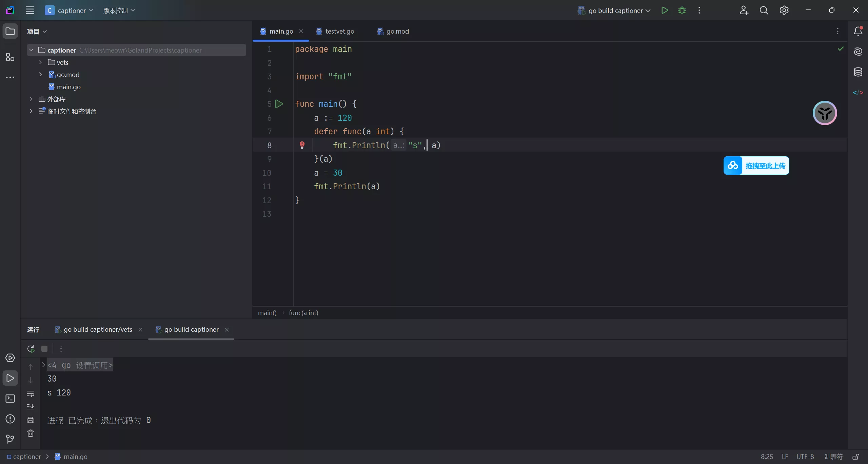The width and height of the screenshot is (868, 464).
Task: Switch to go build captioner/vets run tab
Action: click(98, 330)
